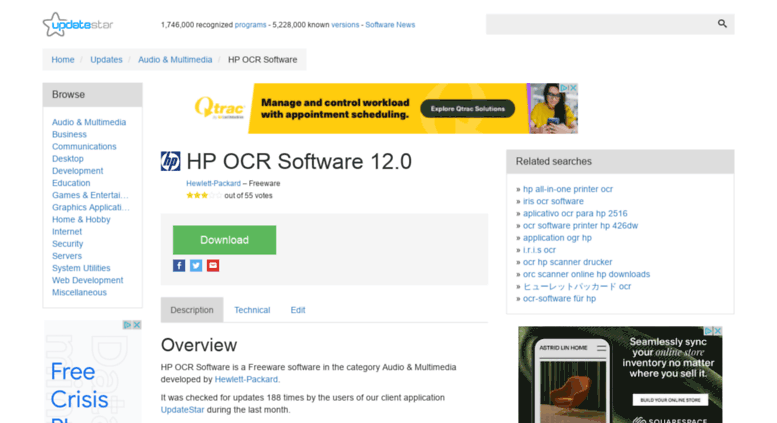Open 'orc scanner online hp downloads' search
The width and height of the screenshot is (777, 423).
click(586, 274)
